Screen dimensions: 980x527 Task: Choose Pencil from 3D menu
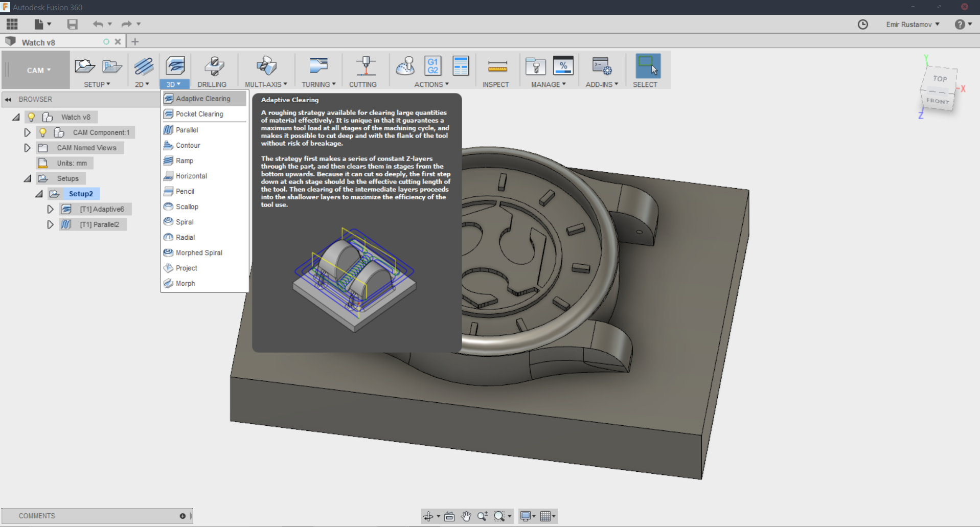click(204, 191)
